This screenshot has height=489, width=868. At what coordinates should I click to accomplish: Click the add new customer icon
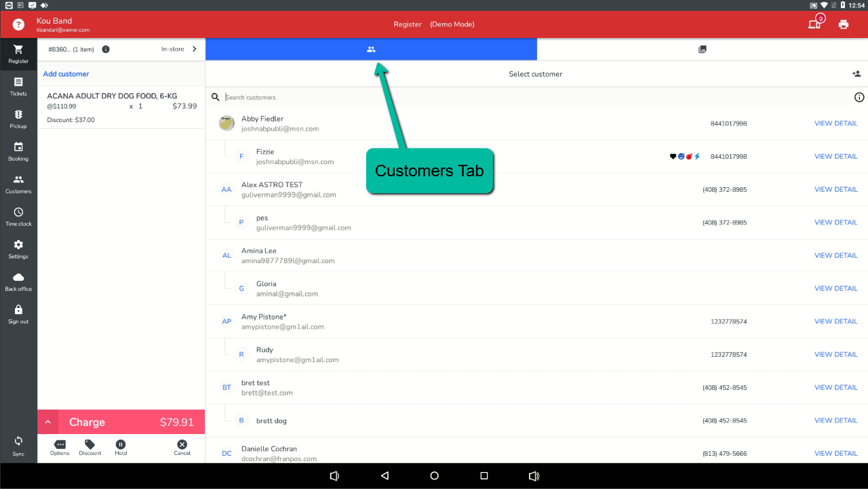coord(856,74)
